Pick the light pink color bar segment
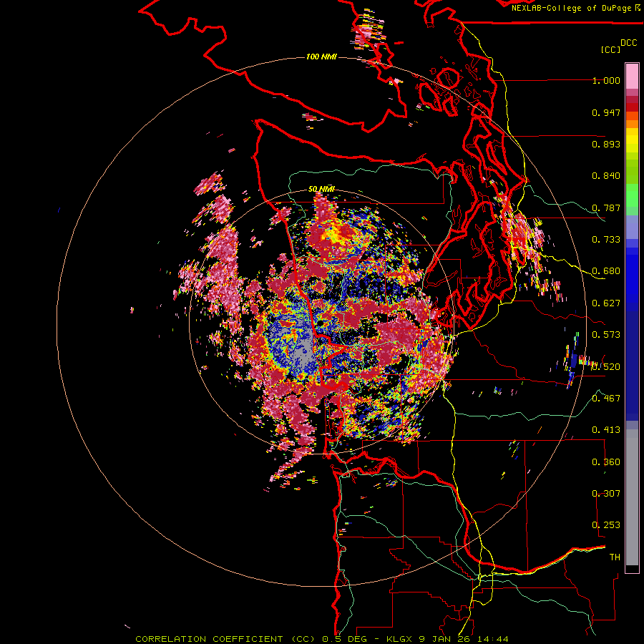Image resolution: width=644 pixels, height=644 pixels. (x=632, y=77)
